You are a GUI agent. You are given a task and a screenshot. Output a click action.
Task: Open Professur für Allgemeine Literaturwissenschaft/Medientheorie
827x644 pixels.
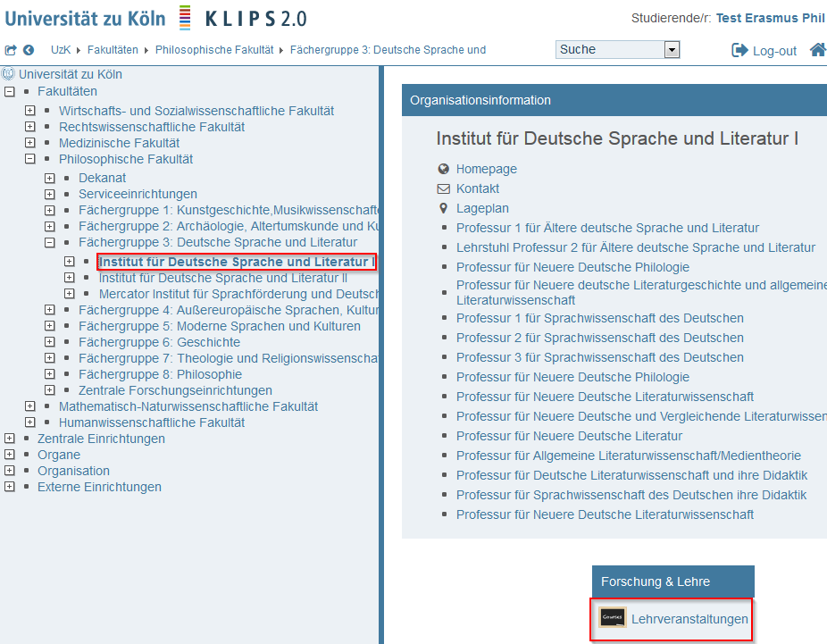(628, 456)
